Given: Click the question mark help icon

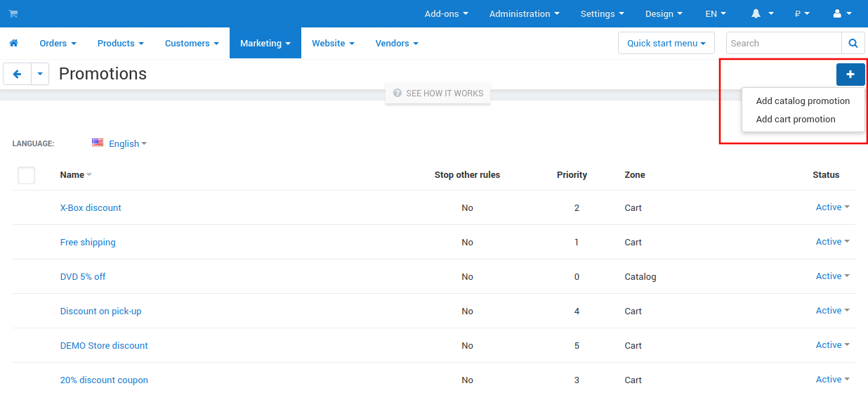Looking at the screenshot, I should pos(397,93).
